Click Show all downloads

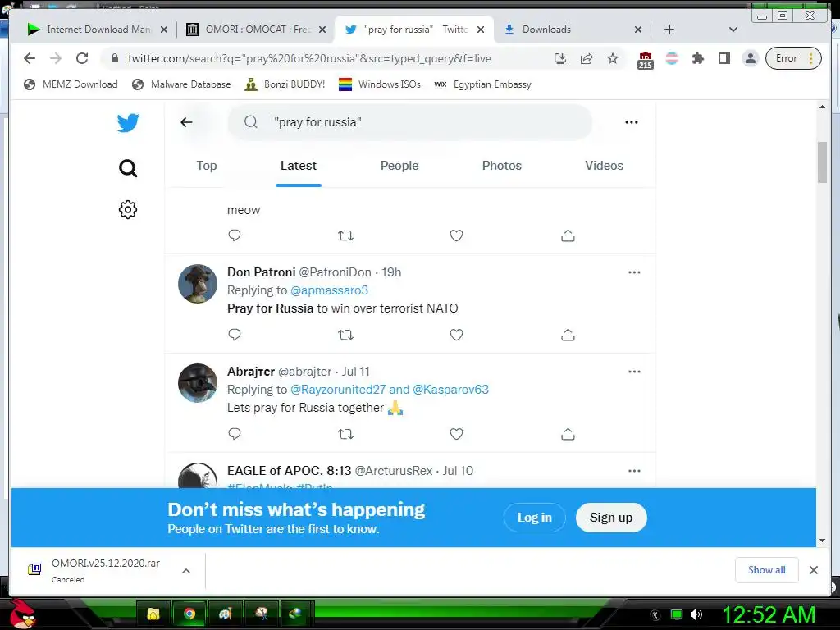(x=767, y=570)
